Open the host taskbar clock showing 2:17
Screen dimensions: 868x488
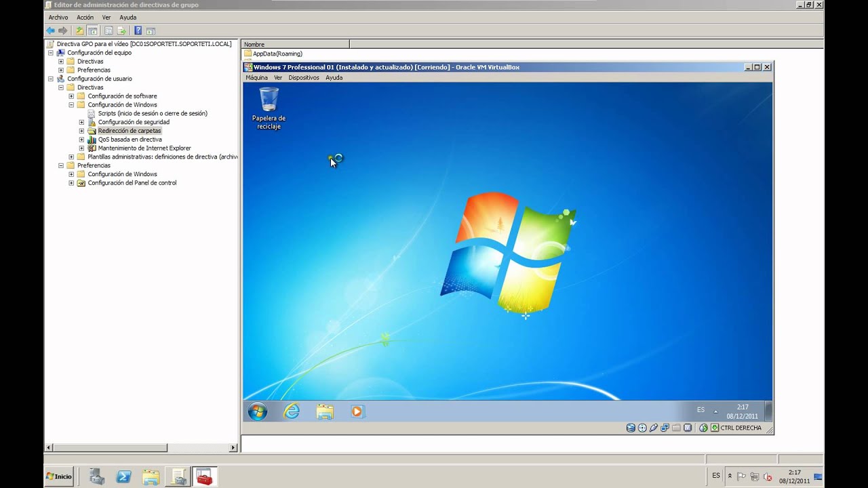(794, 476)
